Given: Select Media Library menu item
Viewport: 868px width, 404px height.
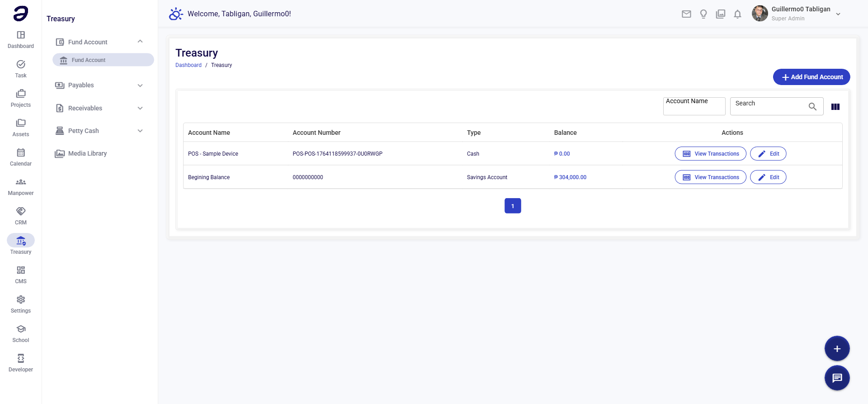Looking at the screenshot, I should [87, 153].
